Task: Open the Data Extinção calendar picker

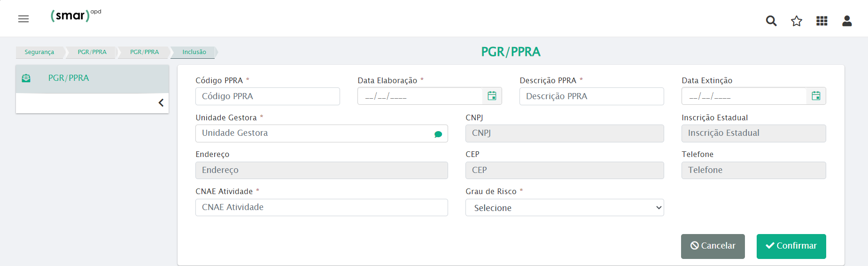Action: click(816, 96)
